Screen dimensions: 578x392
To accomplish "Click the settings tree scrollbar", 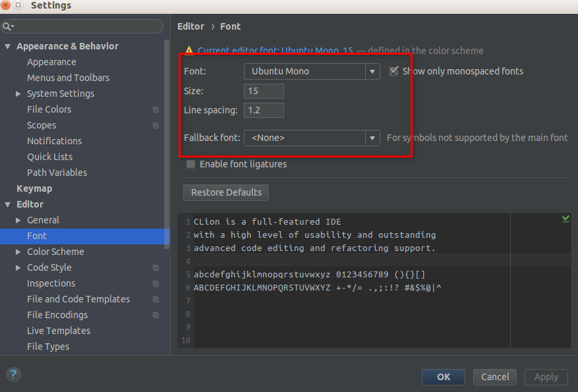I will [x=167, y=144].
